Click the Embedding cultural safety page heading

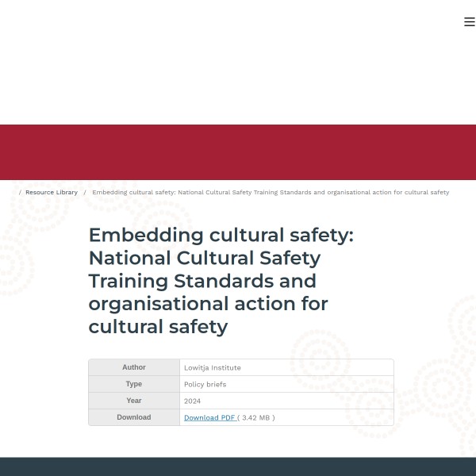tap(221, 281)
